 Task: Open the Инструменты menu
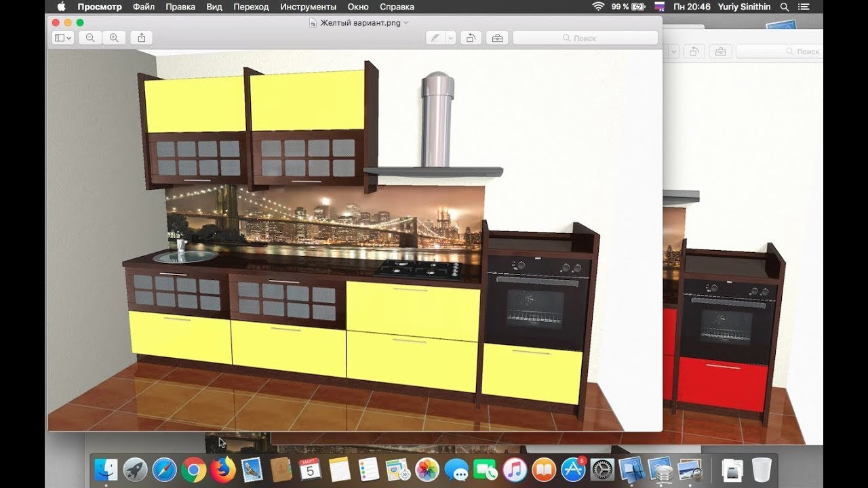(x=308, y=7)
